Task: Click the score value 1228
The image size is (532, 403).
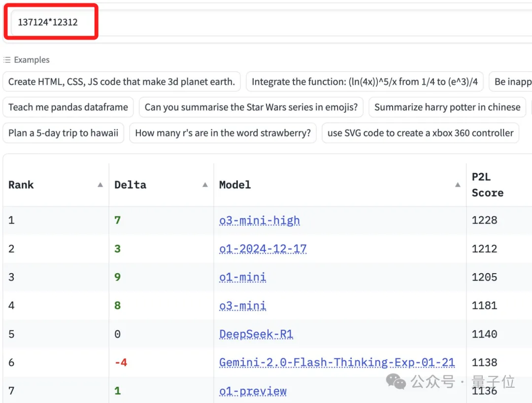Action: [x=485, y=220]
